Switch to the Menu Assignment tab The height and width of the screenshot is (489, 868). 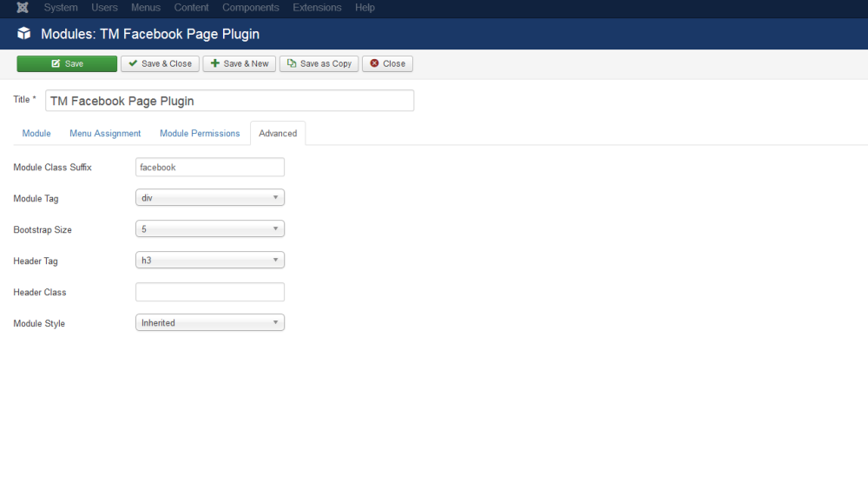coord(105,134)
